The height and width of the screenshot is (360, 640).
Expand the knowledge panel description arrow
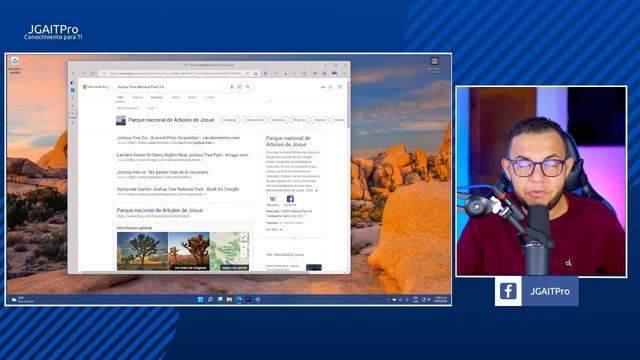(316, 191)
